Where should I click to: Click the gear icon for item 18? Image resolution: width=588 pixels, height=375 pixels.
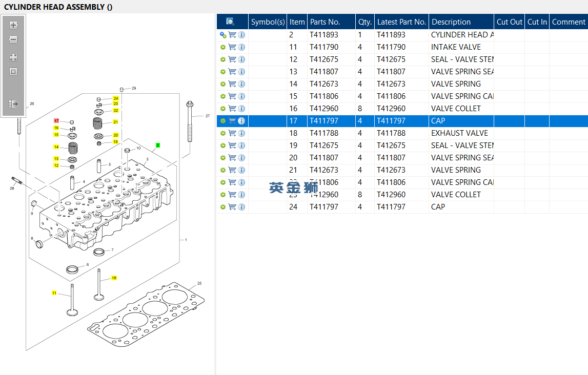click(x=223, y=133)
